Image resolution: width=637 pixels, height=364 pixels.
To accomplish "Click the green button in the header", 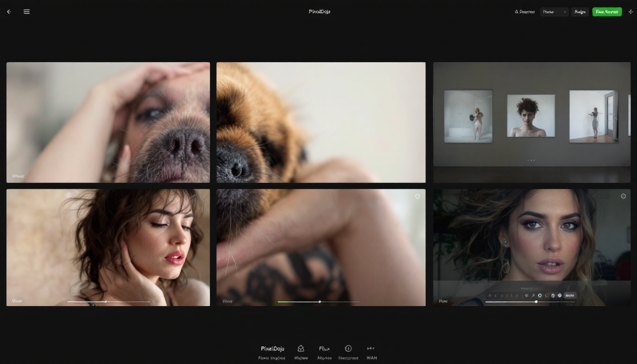I will (607, 12).
